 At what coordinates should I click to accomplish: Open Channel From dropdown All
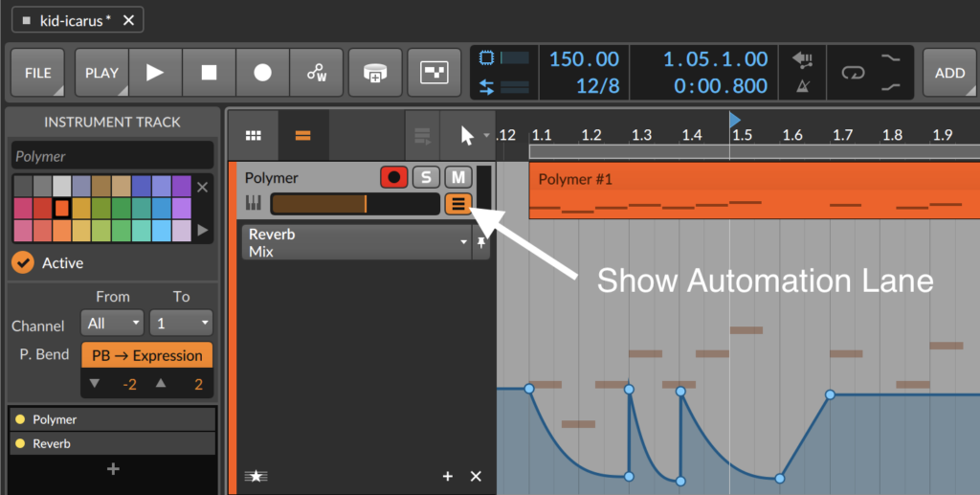click(x=113, y=323)
